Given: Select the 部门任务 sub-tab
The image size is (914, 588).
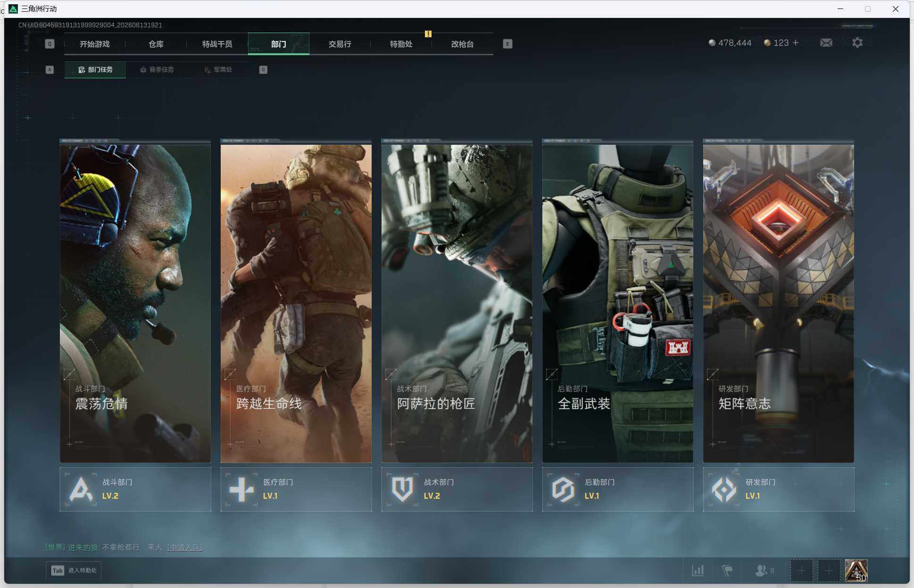Looking at the screenshot, I should tap(95, 70).
